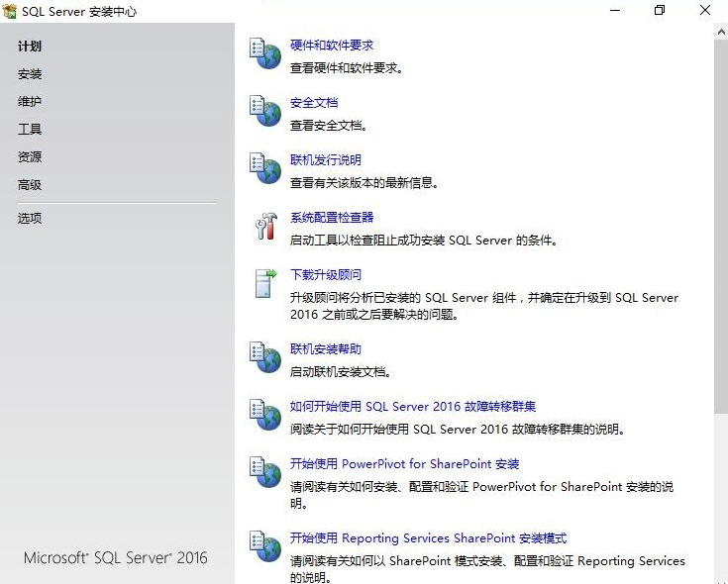Screen dimensions: 728x584
Task: Open the 选项 page
Action: click(x=30, y=218)
